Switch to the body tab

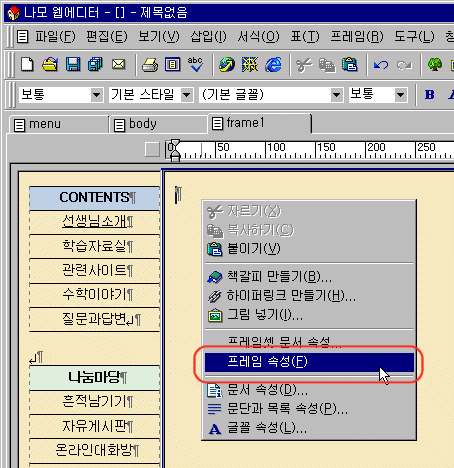(158, 124)
